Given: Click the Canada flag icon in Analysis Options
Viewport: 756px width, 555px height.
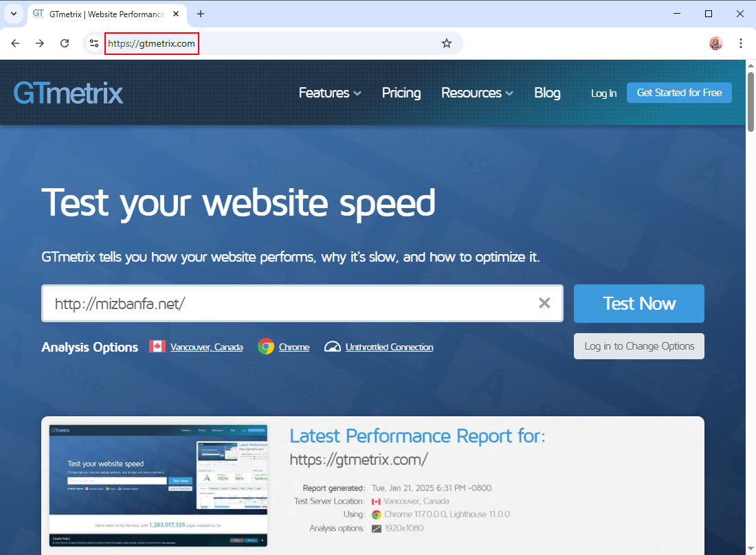Looking at the screenshot, I should 157,346.
